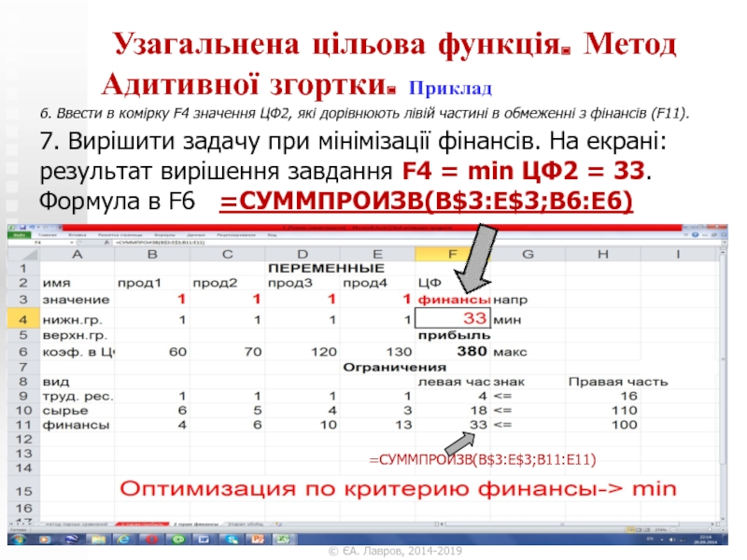Image resolution: width=747 pixels, height=560 pixels.
Task: Click the Windows Start button
Action: (18, 539)
